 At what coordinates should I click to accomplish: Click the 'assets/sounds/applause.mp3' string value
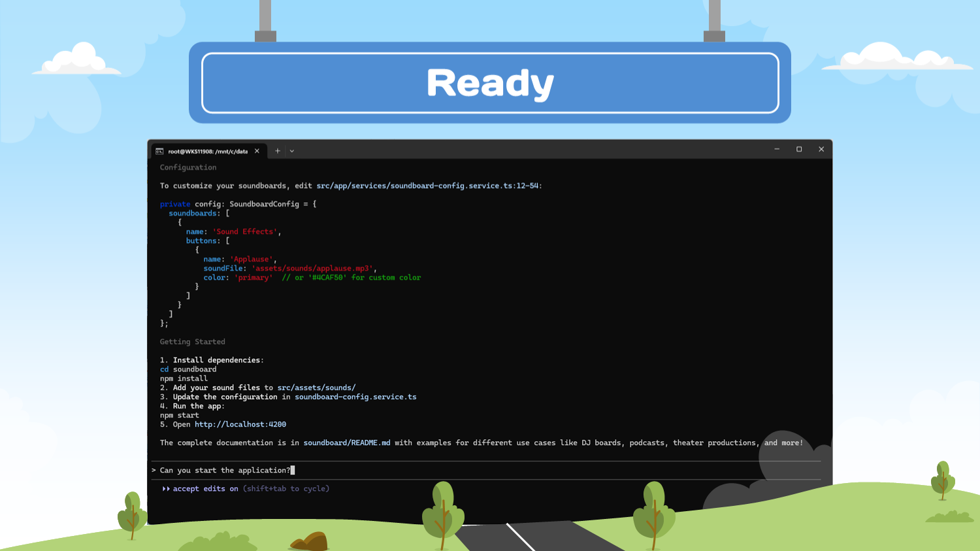tap(312, 269)
